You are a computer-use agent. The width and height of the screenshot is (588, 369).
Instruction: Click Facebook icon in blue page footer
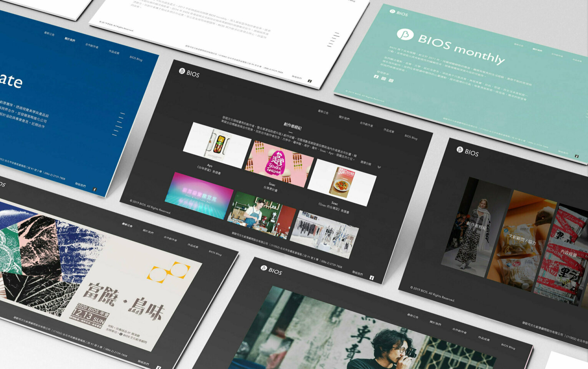click(x=95, y=189)
